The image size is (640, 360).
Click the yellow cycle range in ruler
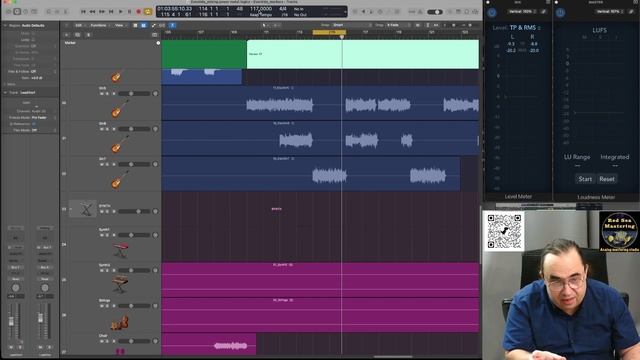pos(329,32)
